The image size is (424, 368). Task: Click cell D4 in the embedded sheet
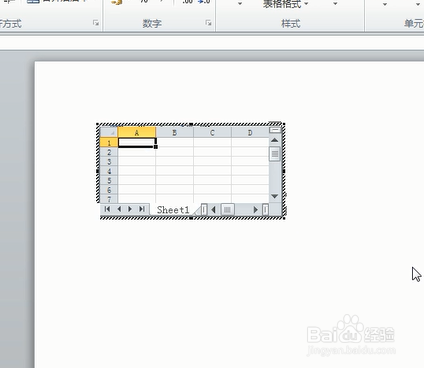pyautogui.click(x=250, y=171)
